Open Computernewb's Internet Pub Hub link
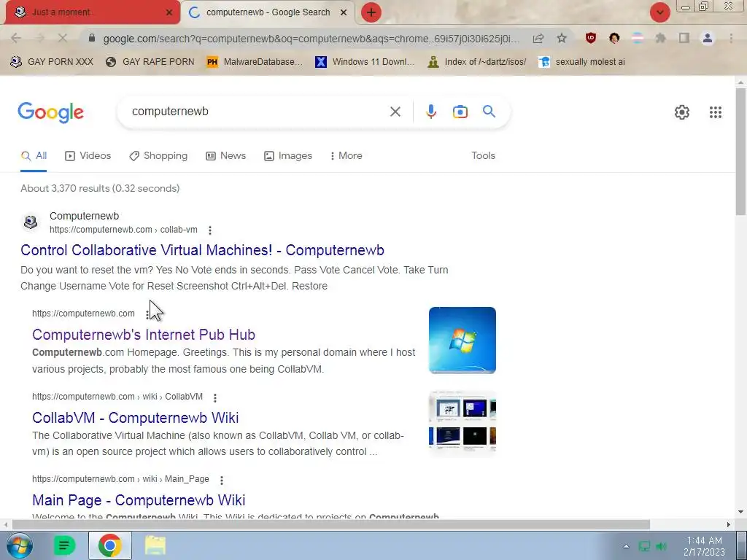The width and height of the screenshot is (747, 560). tap(144, 335)
